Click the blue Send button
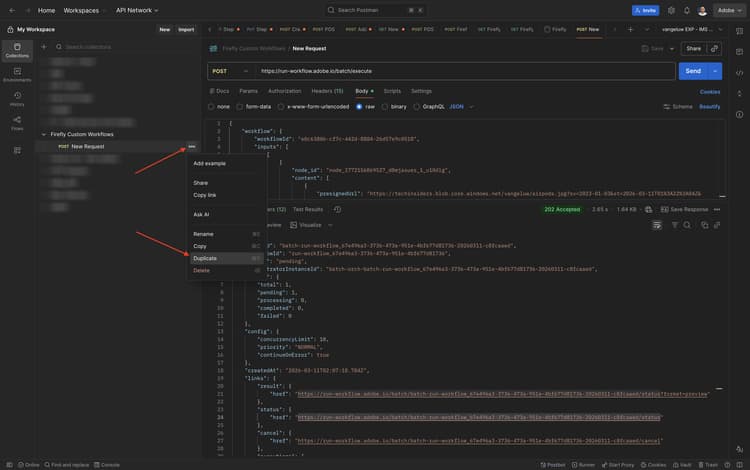 coord(691,71)
